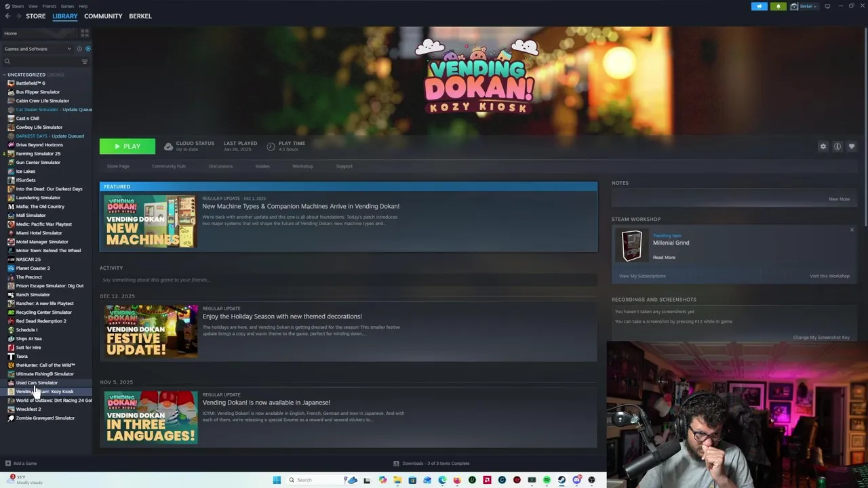The height and width of the screenshot is (488, 868).
Task: Open Festive Update news thumbnail
Action: (151, 331)
